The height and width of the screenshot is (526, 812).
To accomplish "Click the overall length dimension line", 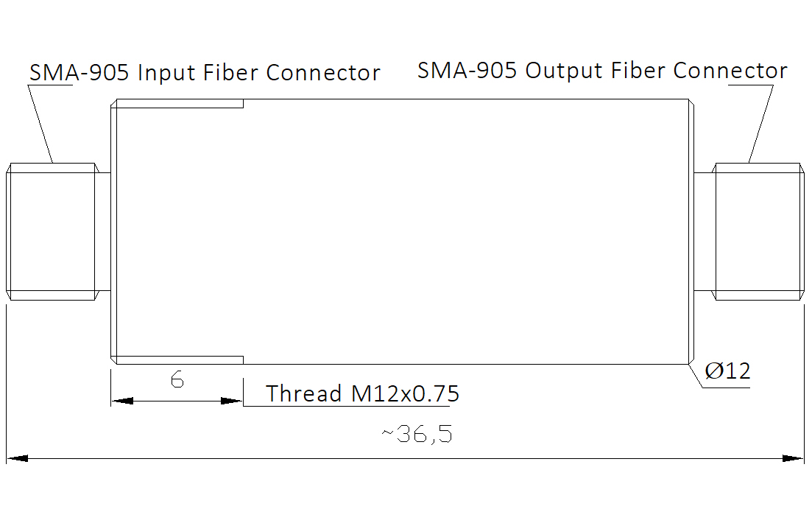I will [x=405, y=458].
